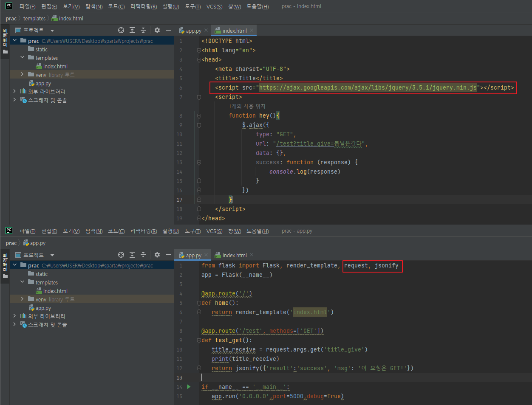Open project panel gear options in index.html window
This screenshot has width=532, height=405.
157,30
